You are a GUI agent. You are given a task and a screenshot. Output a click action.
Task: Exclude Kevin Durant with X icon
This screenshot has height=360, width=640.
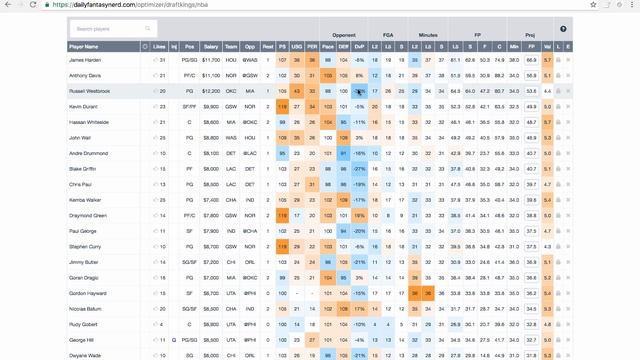point(568,107)
